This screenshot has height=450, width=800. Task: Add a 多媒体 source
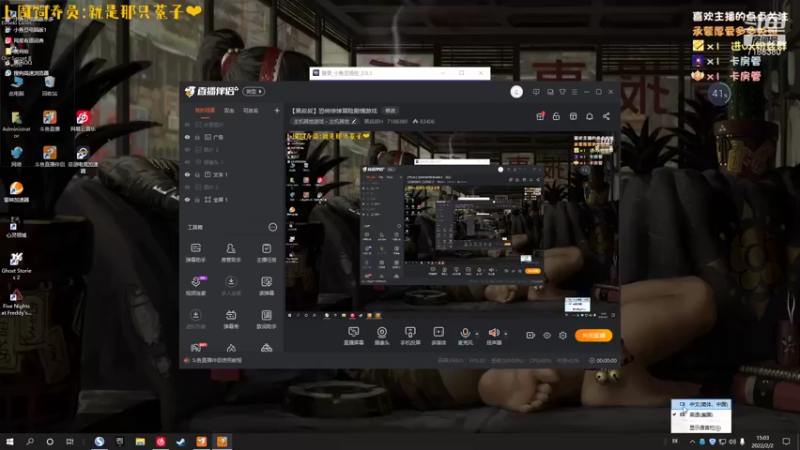pyautogui.click(x=438, y=336)
